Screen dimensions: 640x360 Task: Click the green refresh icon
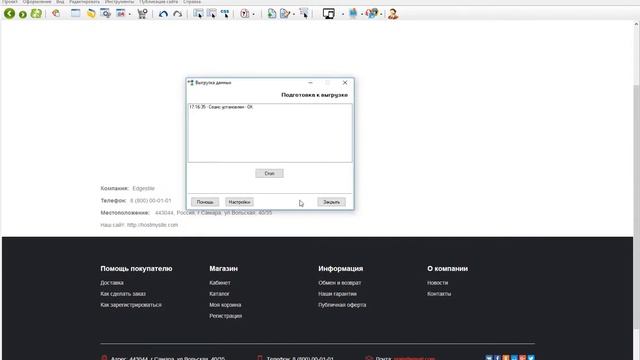pyautogui.click(x=36, y=13)
